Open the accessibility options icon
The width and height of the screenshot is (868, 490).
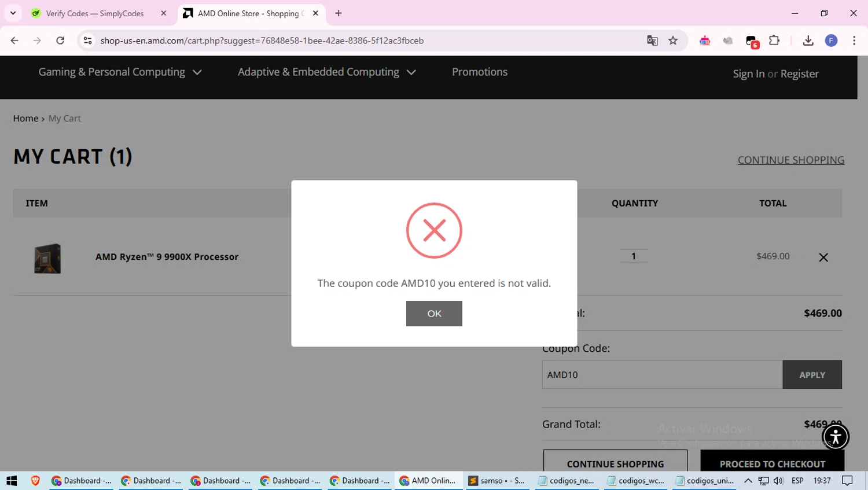tap(836, 437)
